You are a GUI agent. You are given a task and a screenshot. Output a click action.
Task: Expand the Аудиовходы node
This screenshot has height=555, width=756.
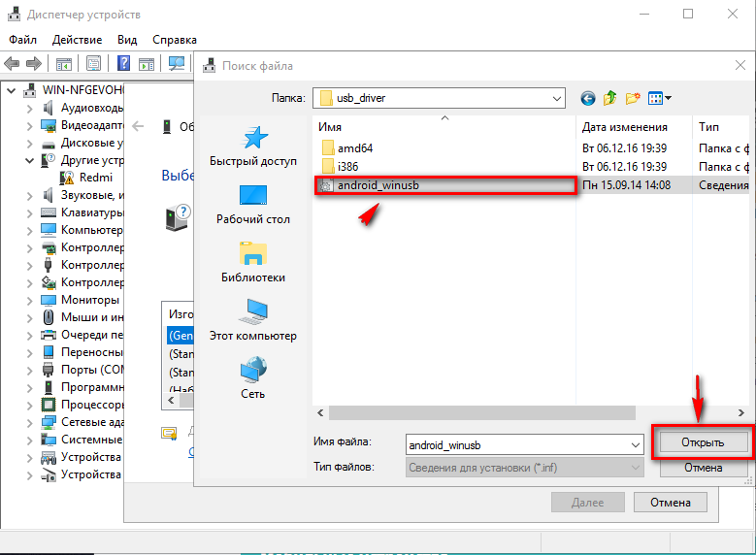(x=29, y=109)
